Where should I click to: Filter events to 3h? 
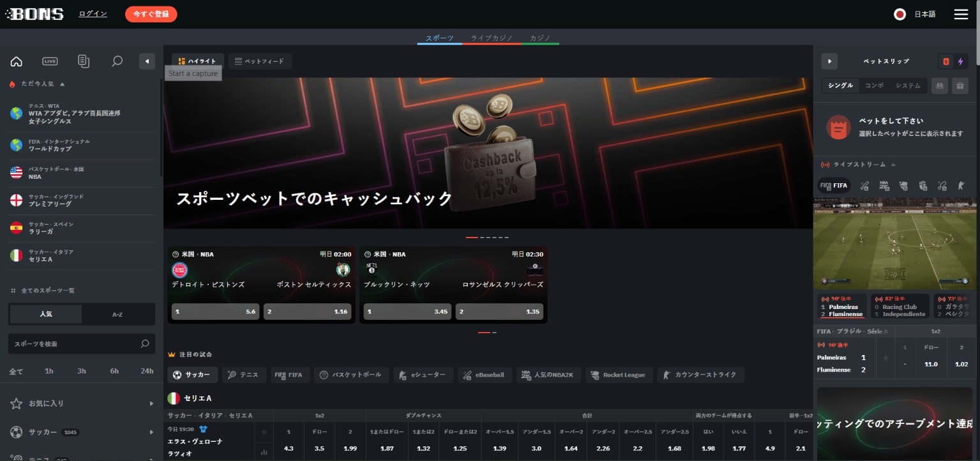[82, 371]
